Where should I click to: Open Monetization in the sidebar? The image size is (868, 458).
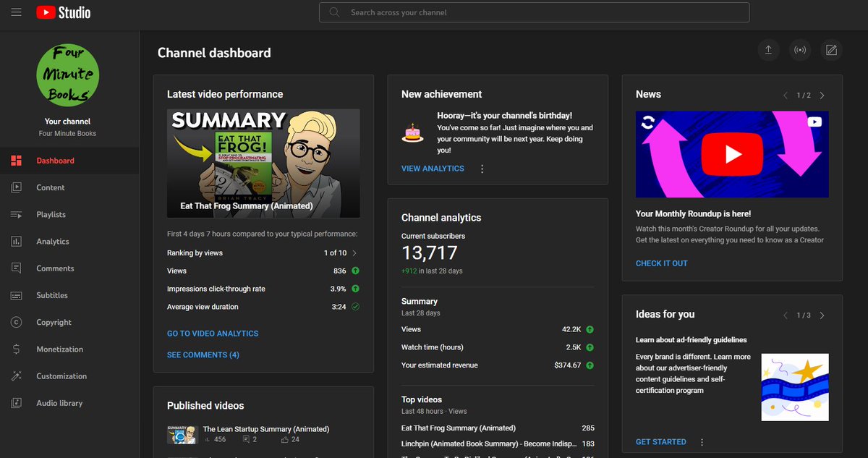coord(69,349)
